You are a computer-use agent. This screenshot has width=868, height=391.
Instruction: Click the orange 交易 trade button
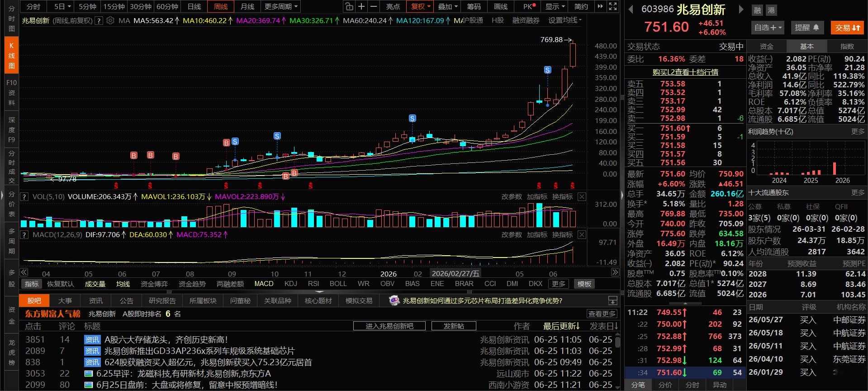tap(848, 28)
